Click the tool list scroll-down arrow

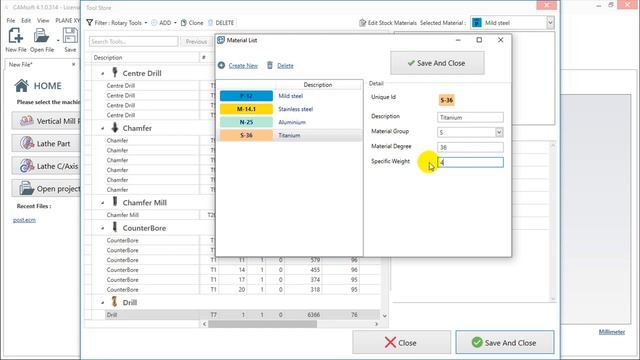(x=384, y=316)
